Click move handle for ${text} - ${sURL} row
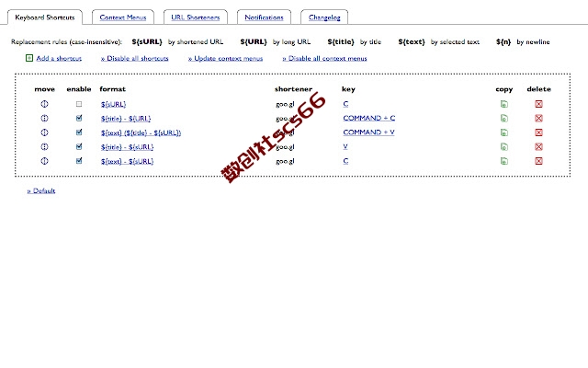This screenshot has height=368, width=588. [44, 161]
